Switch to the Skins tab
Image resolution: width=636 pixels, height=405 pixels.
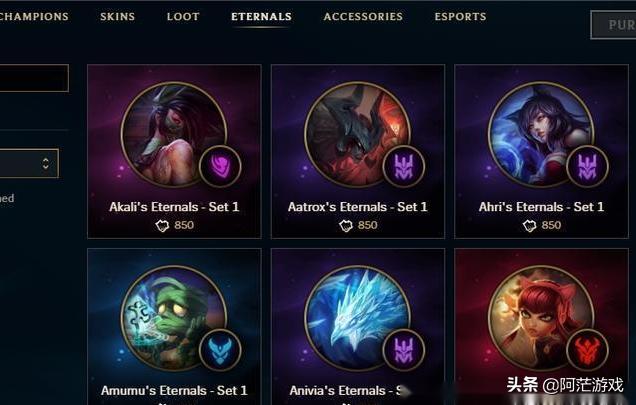pyautogui.click(x=118, y=17)
